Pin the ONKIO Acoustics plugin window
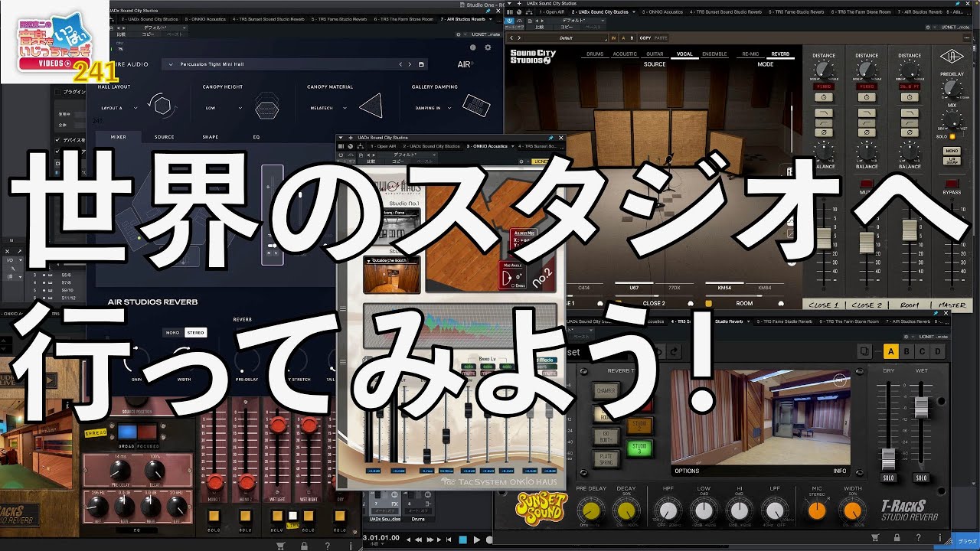The image size is (980, 551). 551,137
